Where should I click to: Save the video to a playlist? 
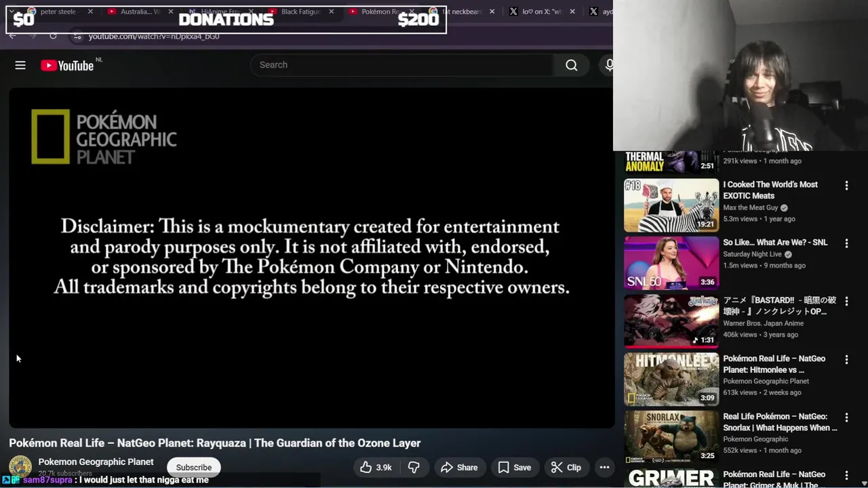(515, 467)
